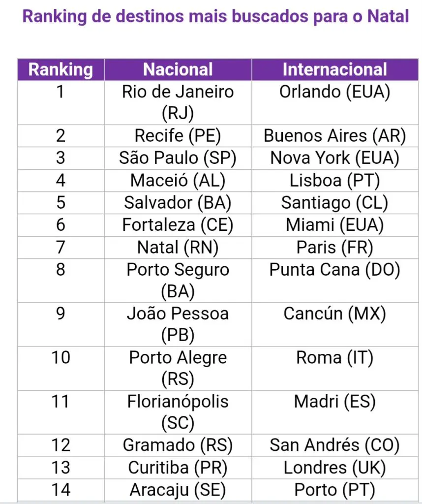Image resolution: width=422 pixels, height=504 pixels.
Task: Click the Lisboa (PT) cell
Action: (x=335, y=180)
